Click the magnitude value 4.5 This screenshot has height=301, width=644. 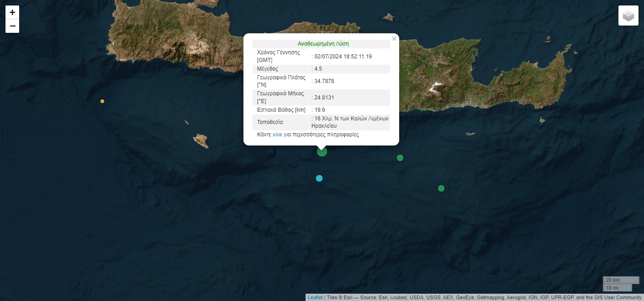pyautogui.click(x=318, y=69)
